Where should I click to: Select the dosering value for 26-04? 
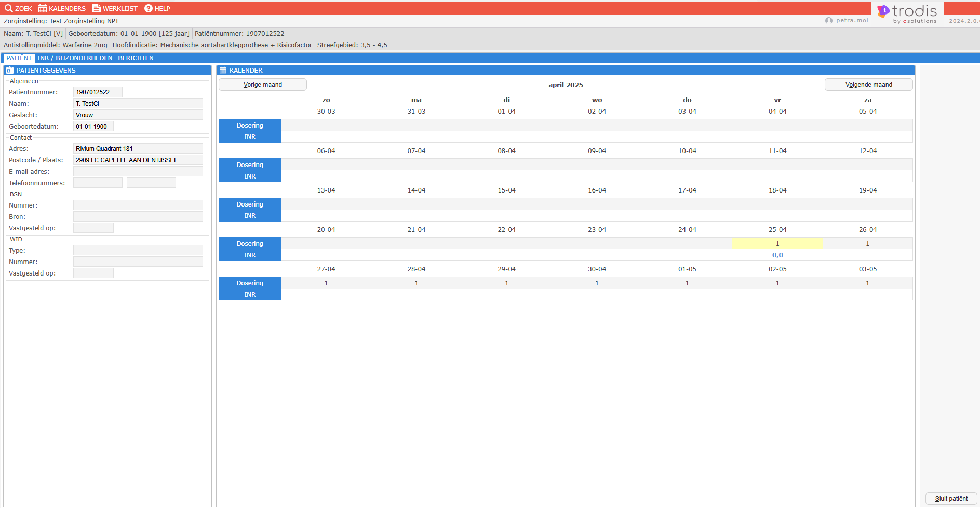click(867, 243)
